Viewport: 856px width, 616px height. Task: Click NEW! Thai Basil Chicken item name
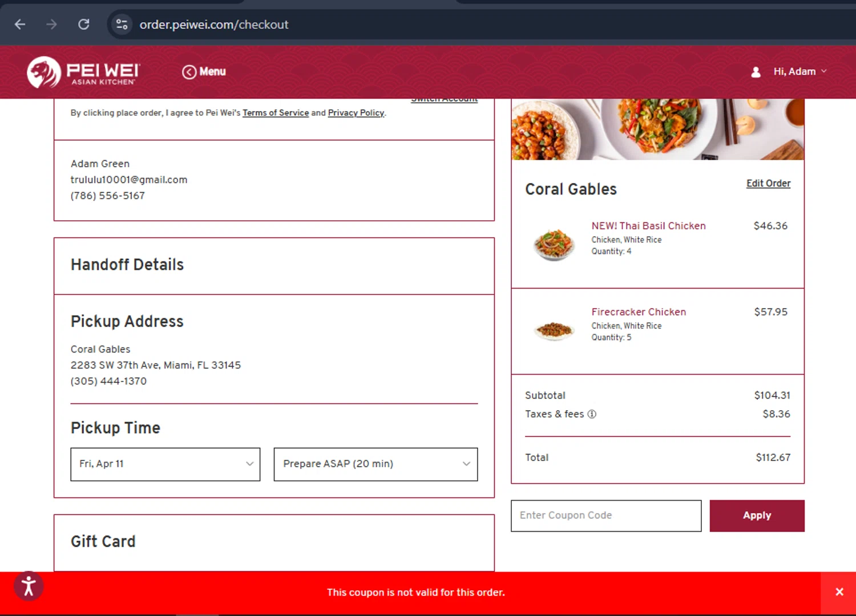click(x=648, y=226)
